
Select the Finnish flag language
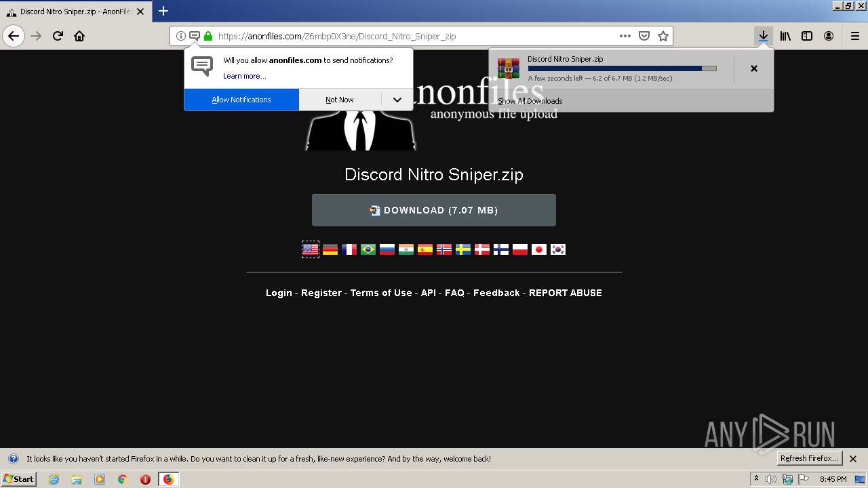(x=501, y=249)
